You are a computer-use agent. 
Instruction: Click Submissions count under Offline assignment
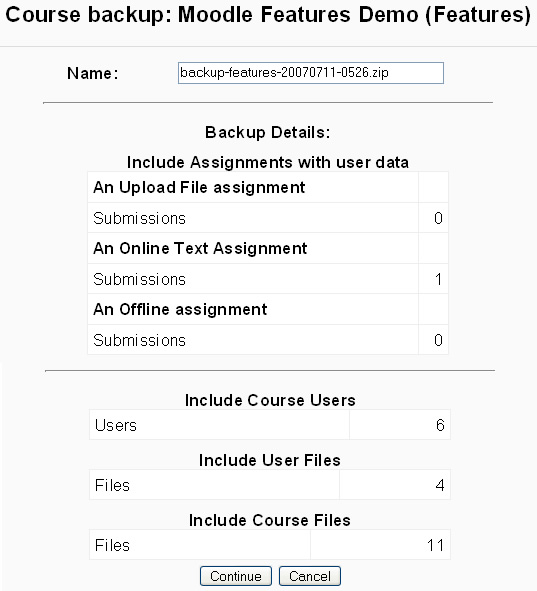pos(438,340)
